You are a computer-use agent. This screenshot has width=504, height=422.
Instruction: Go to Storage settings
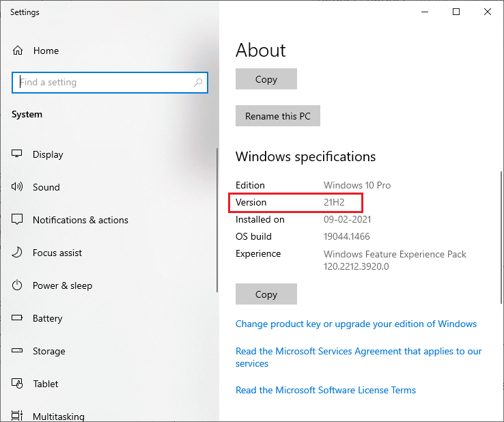(x=49, y=351)
